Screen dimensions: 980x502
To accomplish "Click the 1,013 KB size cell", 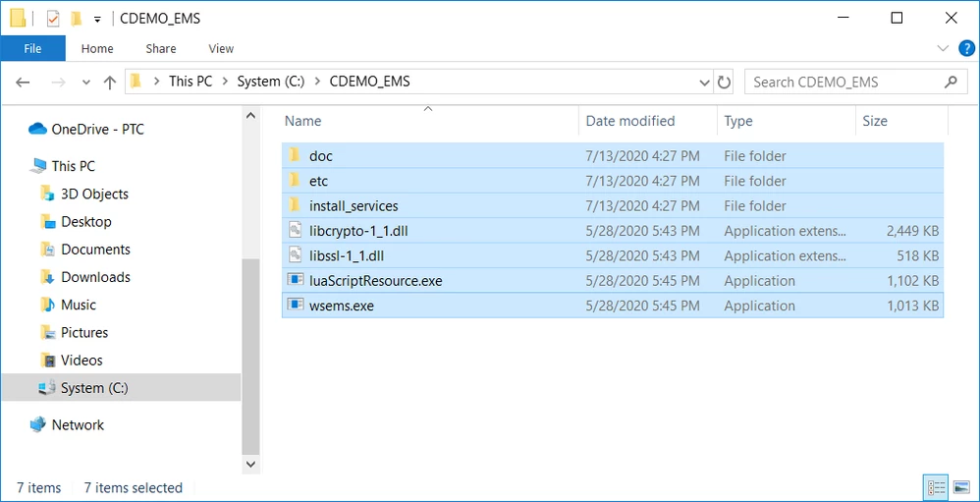I will [x=912, y=306].
